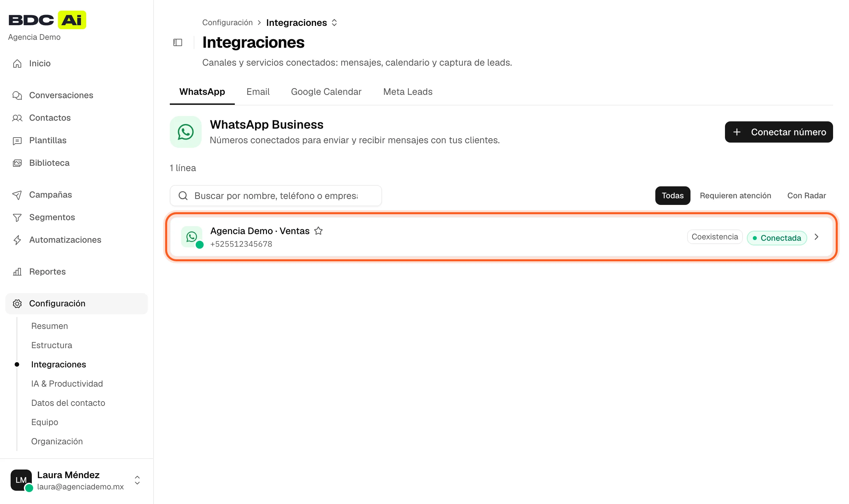
Task: Click Configuración breadcrumb link
Action: point(228,23)
